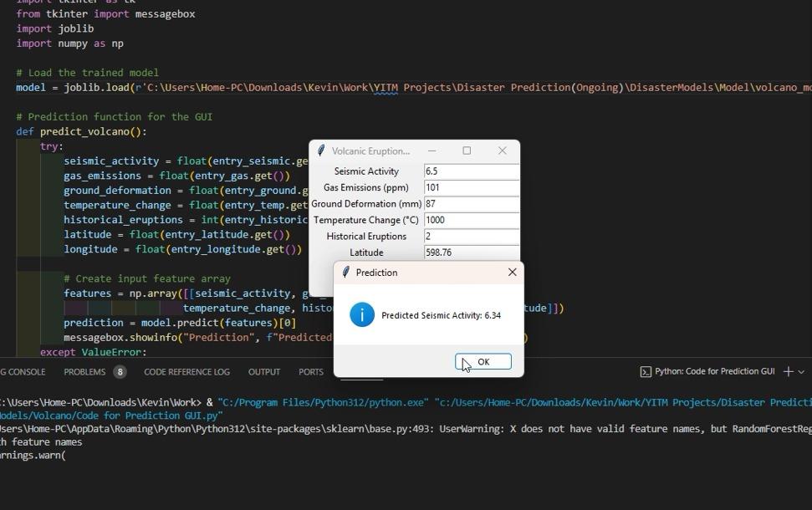The height and width of the screenshot is (510, 812).
Task: Select Python: Code for Prediction GUI terminal
Action: pyautogui.click(x=715, y=371)
